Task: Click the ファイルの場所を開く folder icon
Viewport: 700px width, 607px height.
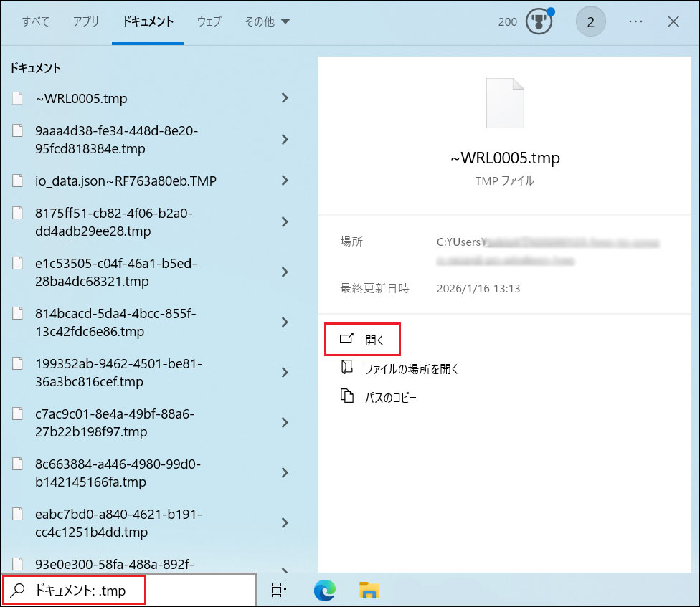Action: [347, 368]
